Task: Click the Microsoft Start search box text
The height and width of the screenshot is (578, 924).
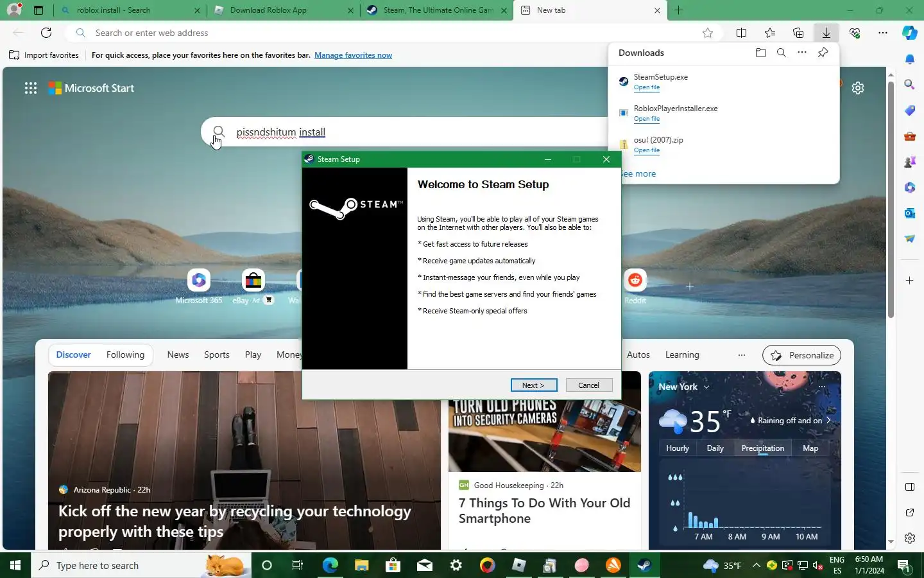Action: point(280,132)
